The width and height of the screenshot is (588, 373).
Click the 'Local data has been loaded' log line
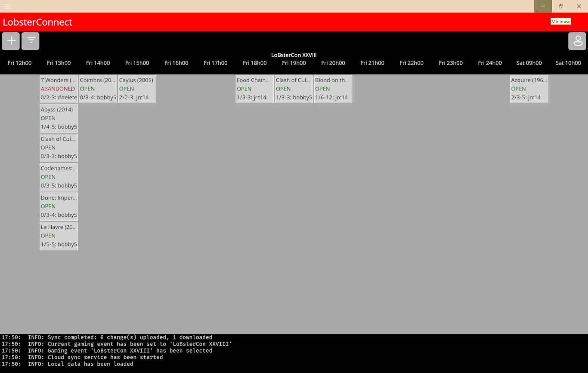click(x=67, y=364)
